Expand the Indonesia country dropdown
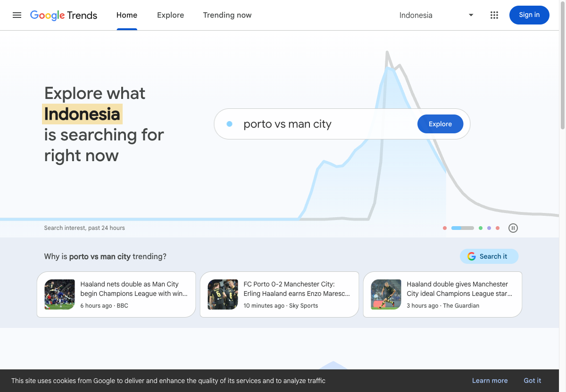The width and height of the screenshot is (566, 392). [436, 15]
